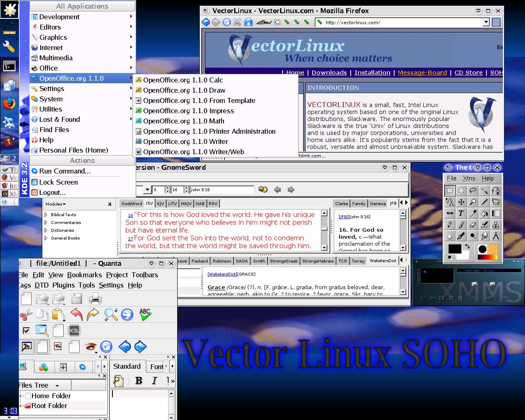Click the CD Store link on VectorLinux page
The width and height of the screenshot is (525, 420).
468,73
